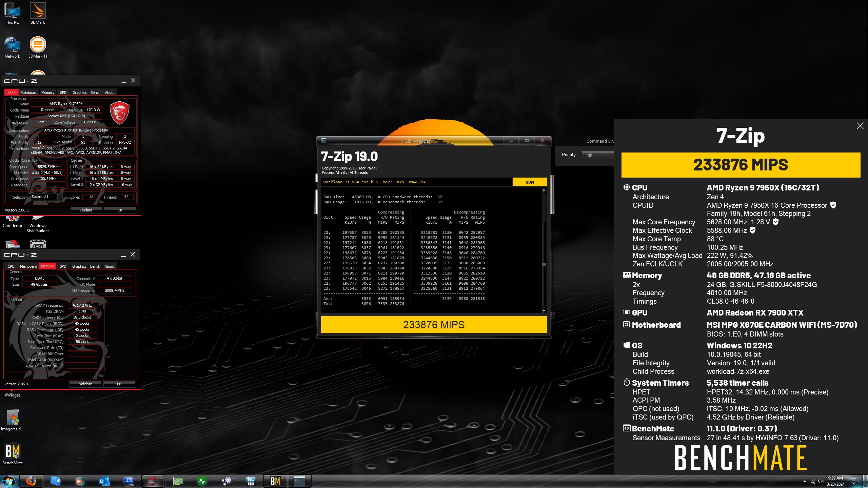Viewport: 868px width, 488px height.
Task: Minimize the top CPU-Z window
Action: tap(124, 81)
